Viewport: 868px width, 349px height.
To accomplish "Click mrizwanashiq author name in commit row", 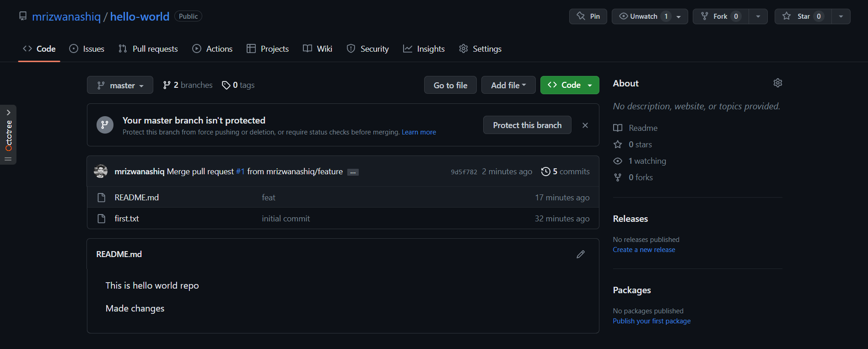I will point(139,172).
